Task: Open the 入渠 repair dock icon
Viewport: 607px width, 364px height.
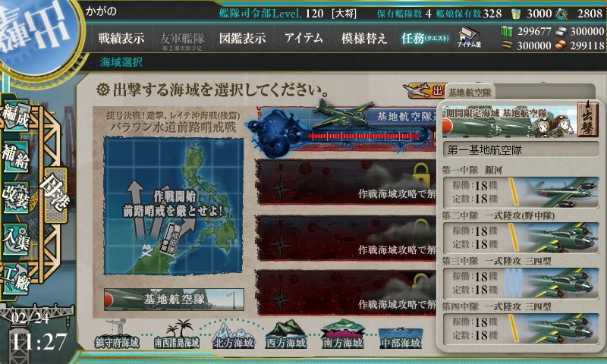Action: tap(16, 239)
